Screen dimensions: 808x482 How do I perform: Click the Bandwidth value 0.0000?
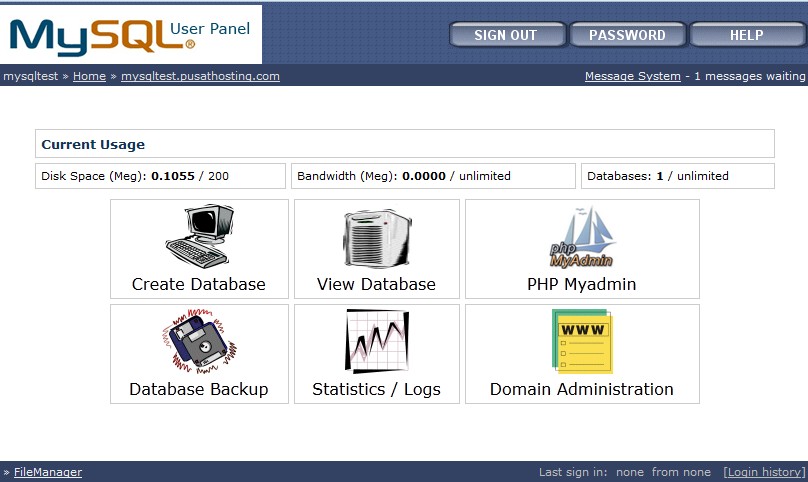(424, 176)
